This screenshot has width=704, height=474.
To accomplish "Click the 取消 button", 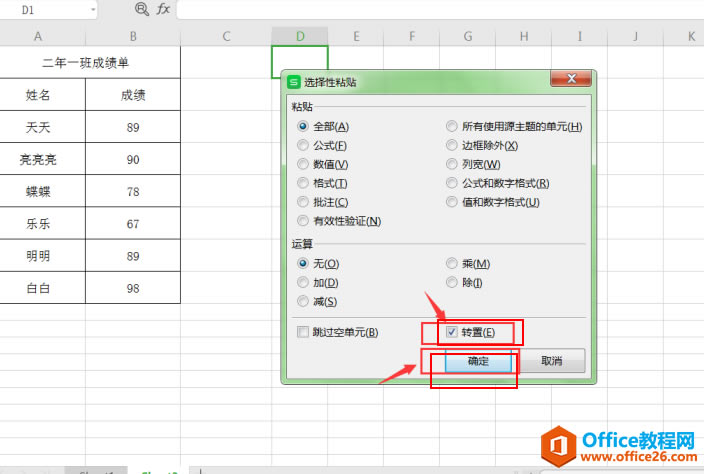I will [x=552, y=361].
